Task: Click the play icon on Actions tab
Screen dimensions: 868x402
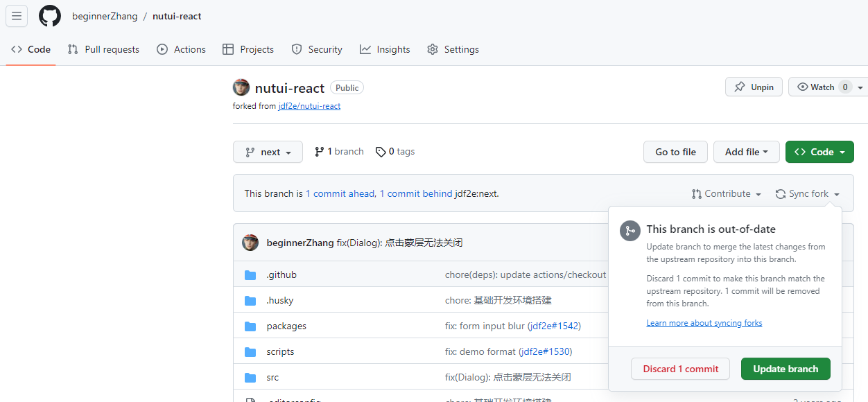Action: coord(162,49)
